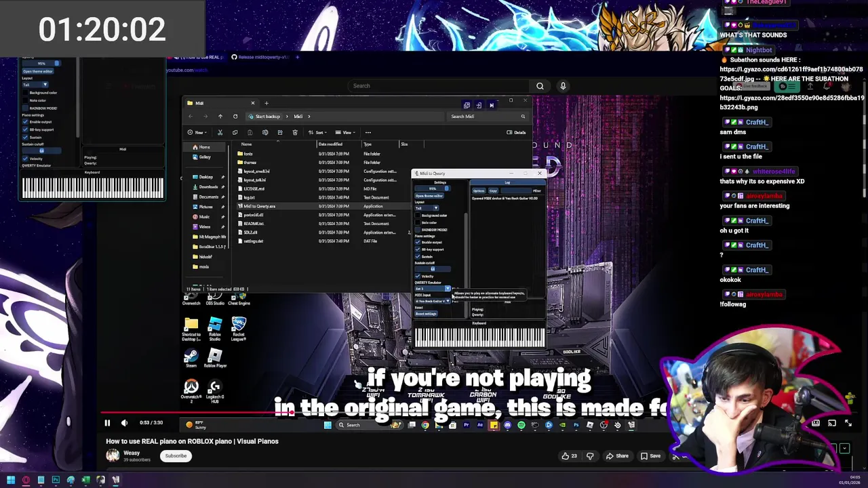Like the video with 23 likes
Image resolution: width=868 pixels, height=488 pixels.
(569, 456)
